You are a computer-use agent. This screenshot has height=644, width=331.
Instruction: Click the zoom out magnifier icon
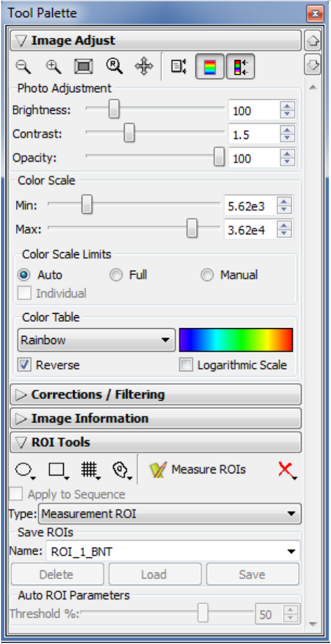click(x=23, y=67)
